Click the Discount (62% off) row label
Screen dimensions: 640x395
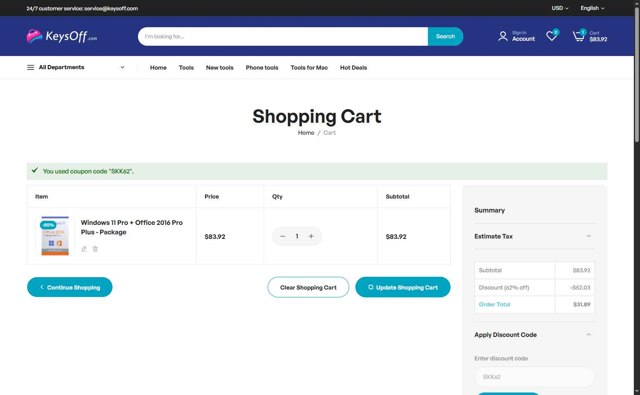pyautogui.click(x=504, y=288)
